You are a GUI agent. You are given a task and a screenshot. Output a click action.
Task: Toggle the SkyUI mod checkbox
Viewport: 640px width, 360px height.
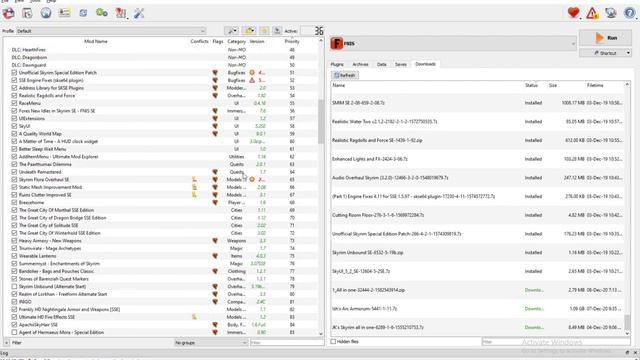(14, 126)
